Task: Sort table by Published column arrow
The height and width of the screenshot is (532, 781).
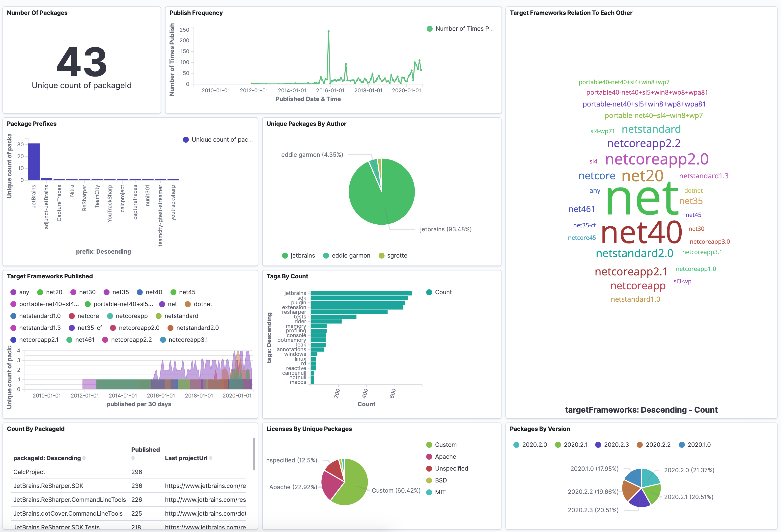Action: [133, 458]
